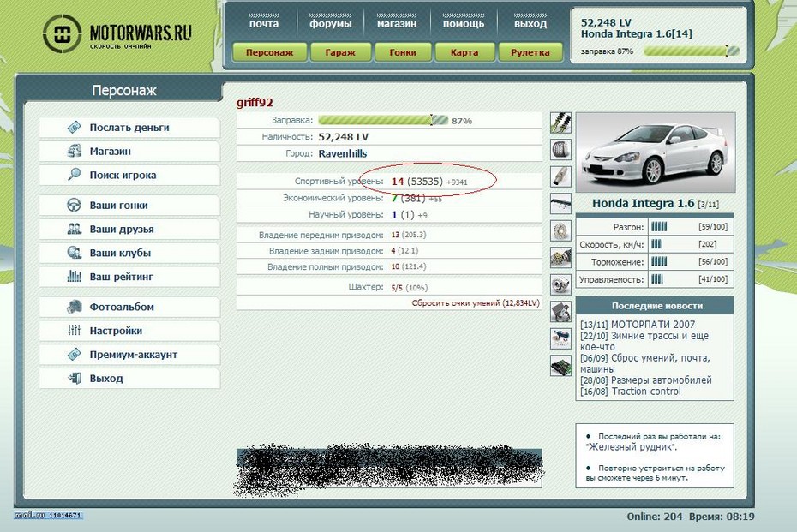Open помощь in the top menu

(x=463, y=23)
